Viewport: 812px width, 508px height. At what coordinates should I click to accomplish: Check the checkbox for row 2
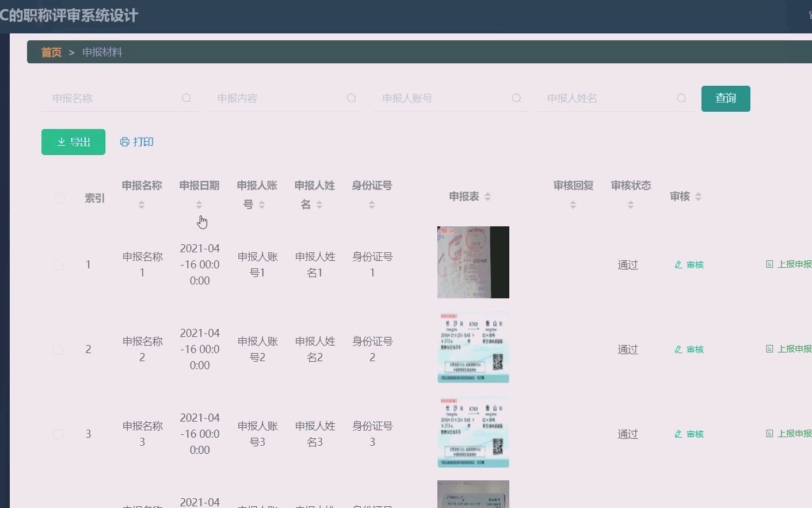(58, 350)
